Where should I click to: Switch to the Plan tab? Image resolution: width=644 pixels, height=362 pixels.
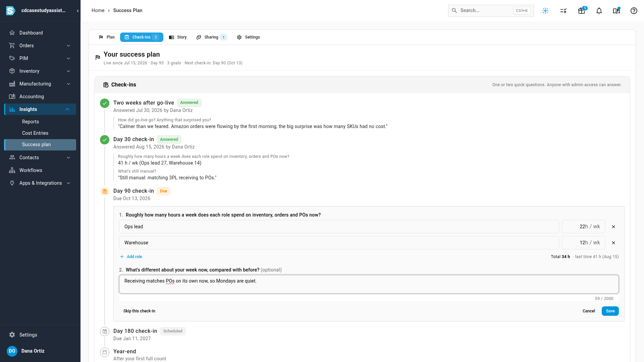107,37
